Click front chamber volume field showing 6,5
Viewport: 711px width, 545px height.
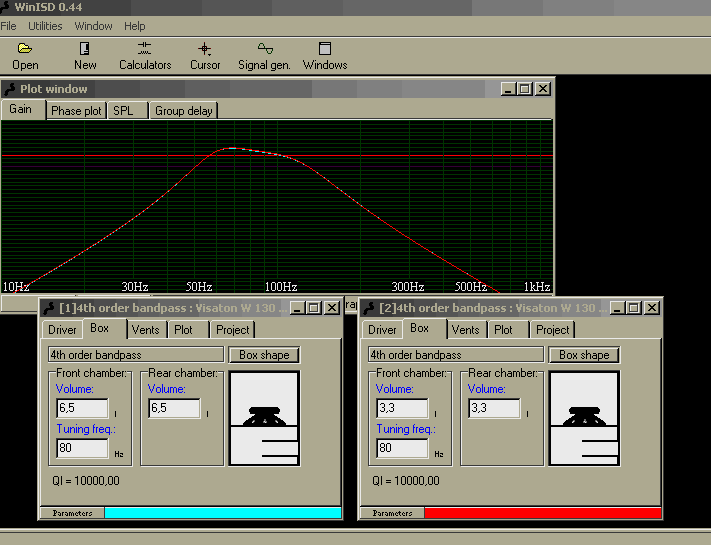point(83,408)
